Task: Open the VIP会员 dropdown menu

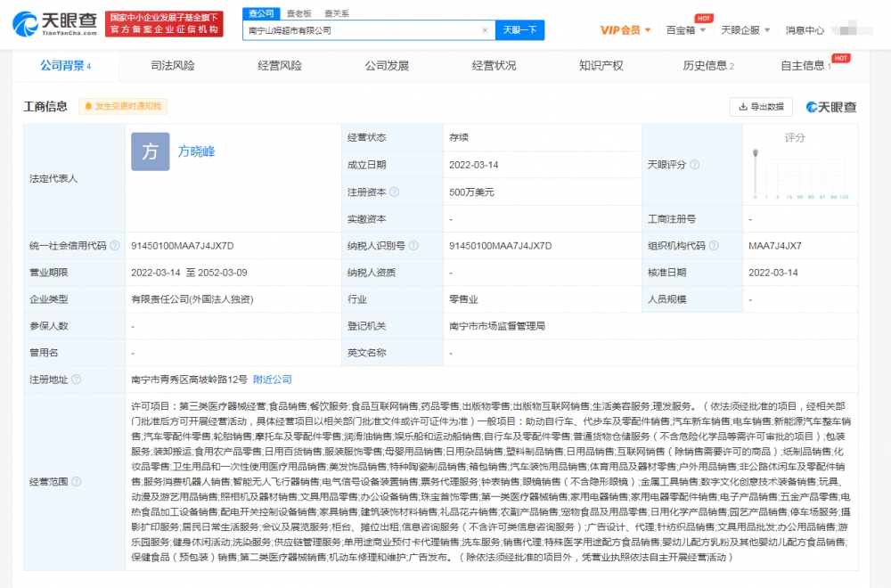Action: (625, 30)
